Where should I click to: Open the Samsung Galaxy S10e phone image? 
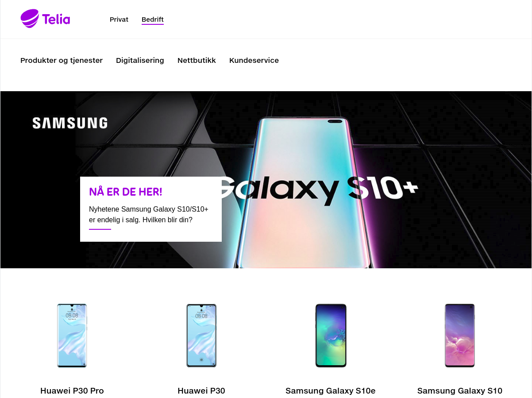331,336
